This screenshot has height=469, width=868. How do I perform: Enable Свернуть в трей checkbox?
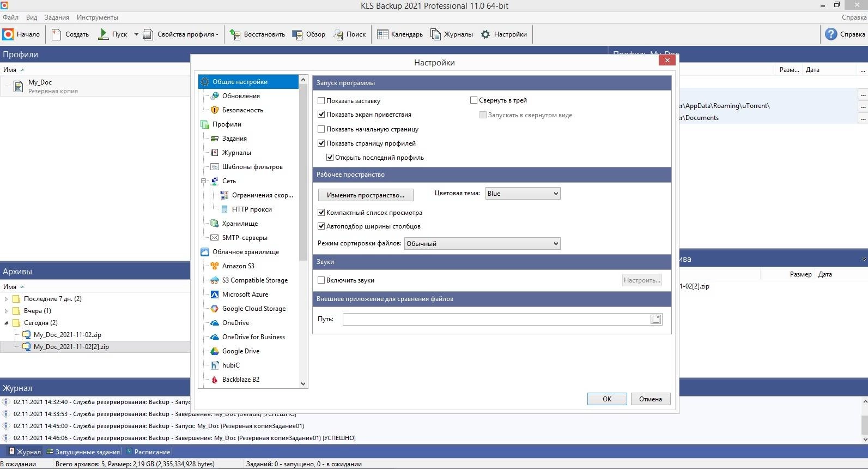coord(474,100)
